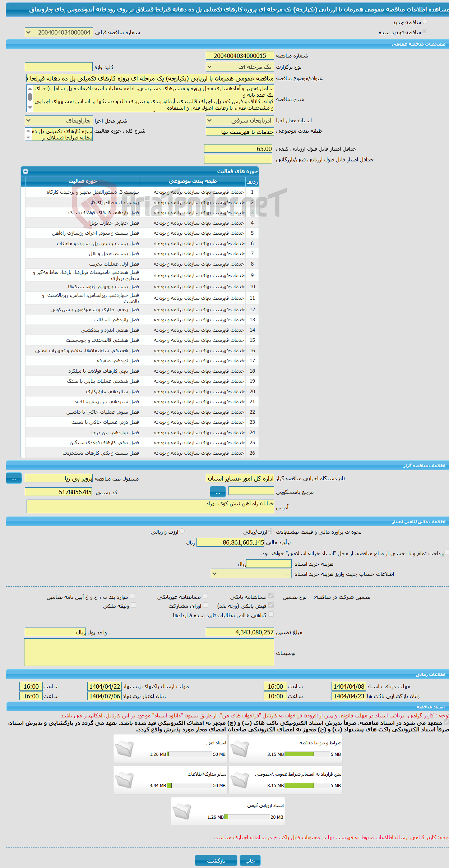This screenshot has height=868, width=449.
Task: Open the اسناد ارزیابی کیفی folder icon
Action: (182, 811)
